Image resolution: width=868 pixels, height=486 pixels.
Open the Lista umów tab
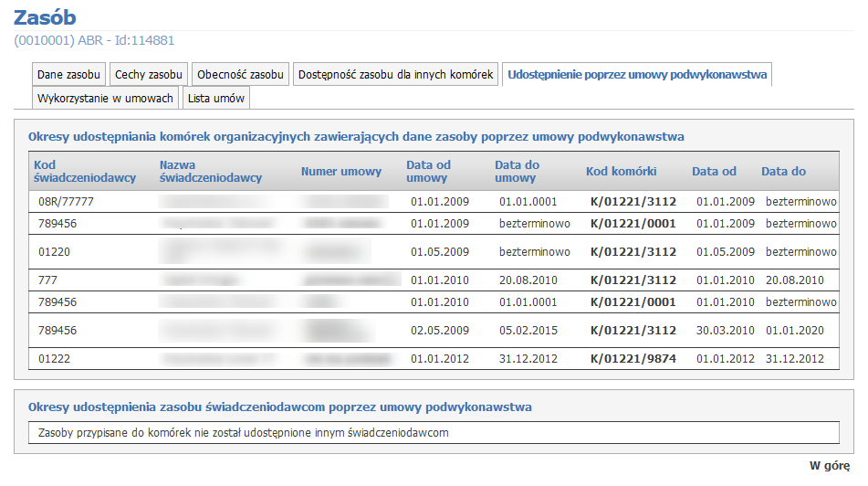click(215, 98)
